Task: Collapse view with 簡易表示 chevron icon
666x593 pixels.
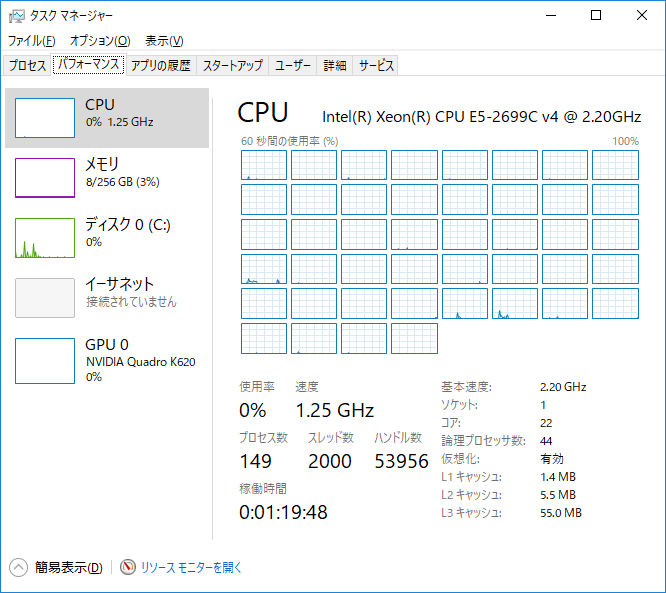Action: [x=18, y=567]
